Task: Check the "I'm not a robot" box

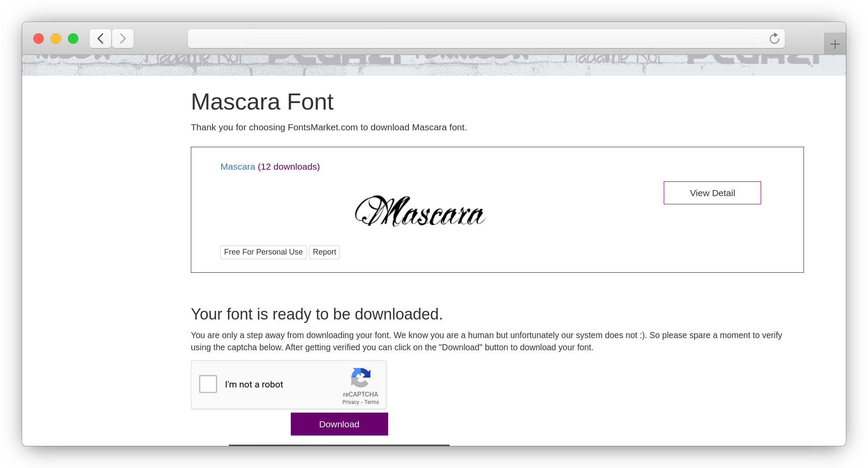Action: point(208,384)
